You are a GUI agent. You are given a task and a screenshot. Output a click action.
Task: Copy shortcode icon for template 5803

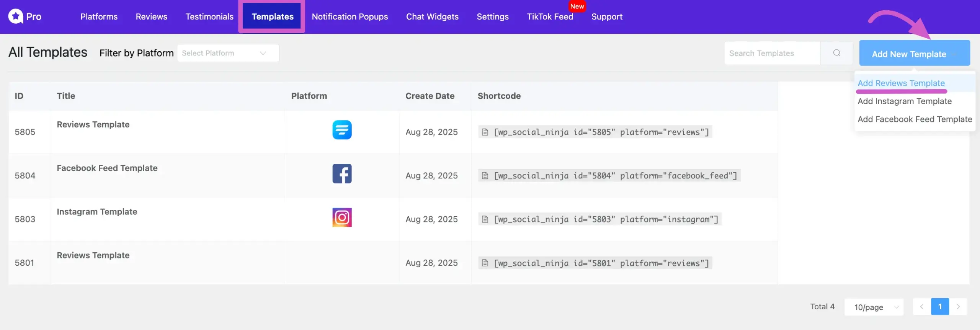(x=485, y=219)
